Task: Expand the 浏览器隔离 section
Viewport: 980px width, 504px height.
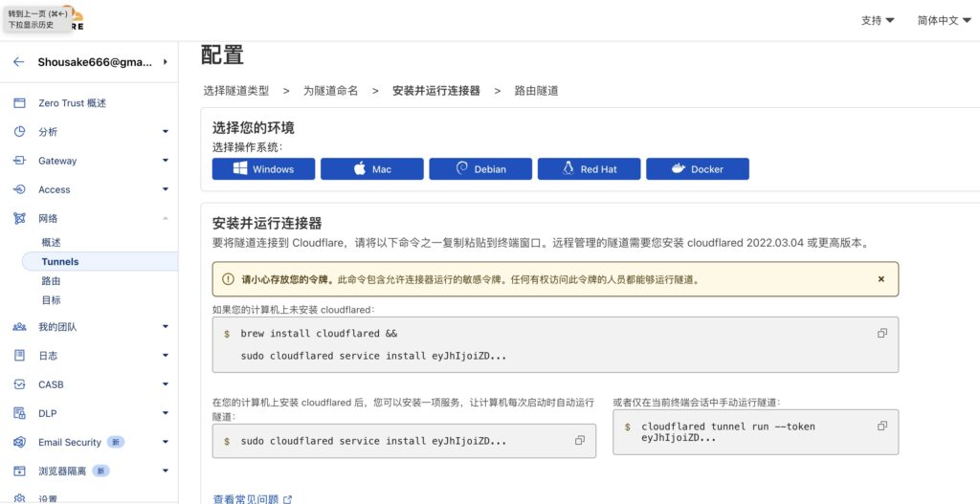Action: pyautogui.click(x=165, y=471)
